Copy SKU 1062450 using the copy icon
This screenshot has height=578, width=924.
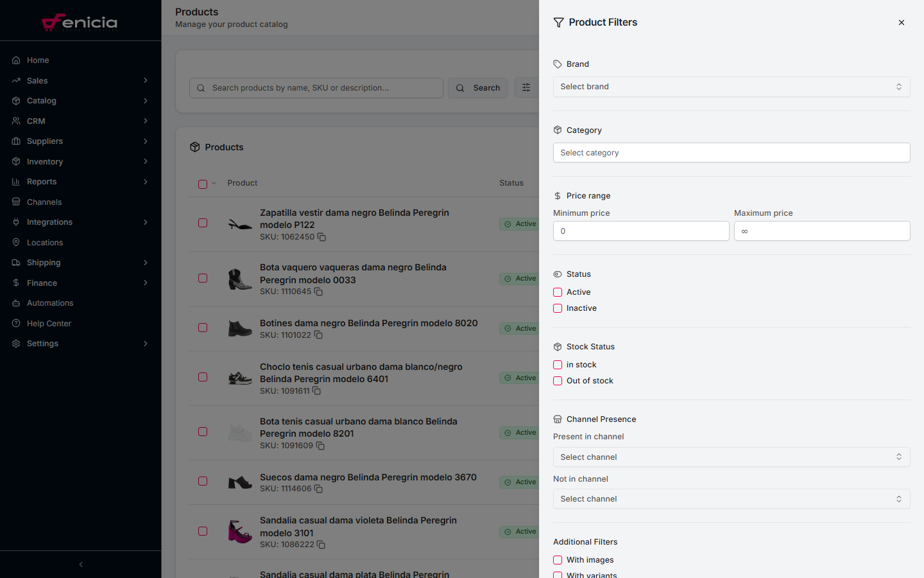pos(321,237)
